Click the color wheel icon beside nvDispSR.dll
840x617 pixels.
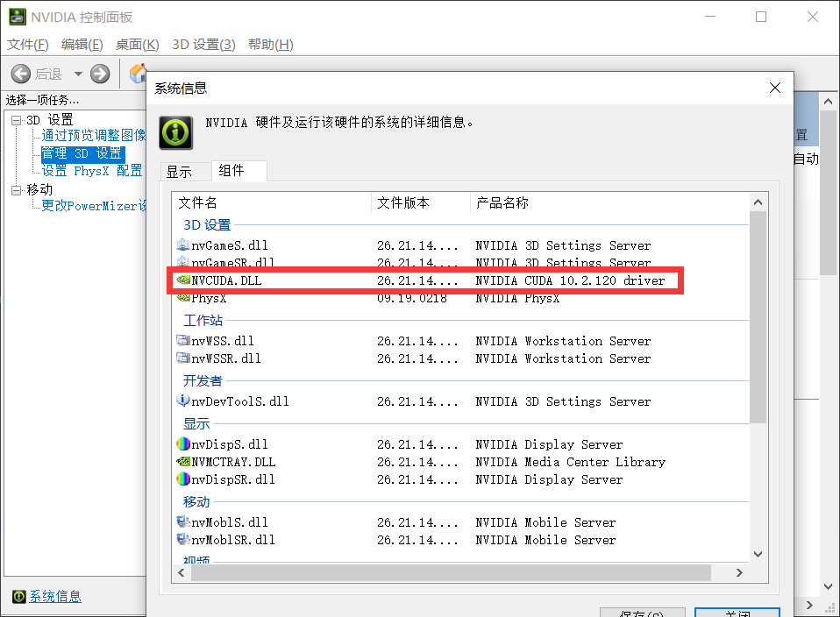183,479
